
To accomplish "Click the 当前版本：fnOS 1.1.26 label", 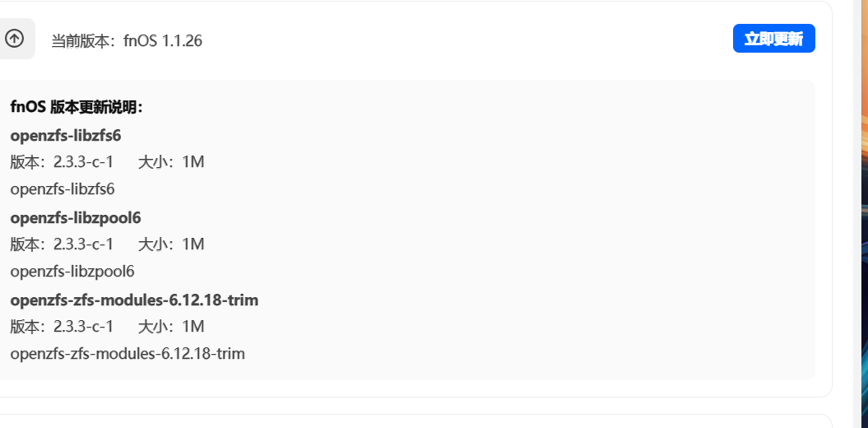I will point(127,41).
